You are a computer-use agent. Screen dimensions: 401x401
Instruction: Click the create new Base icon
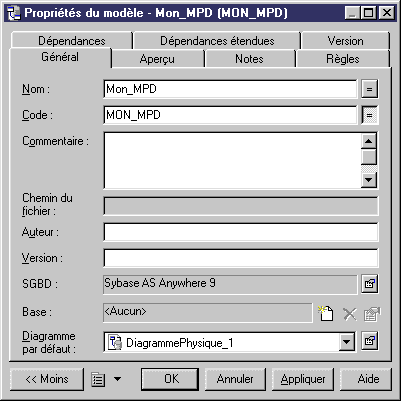(326, 313)
